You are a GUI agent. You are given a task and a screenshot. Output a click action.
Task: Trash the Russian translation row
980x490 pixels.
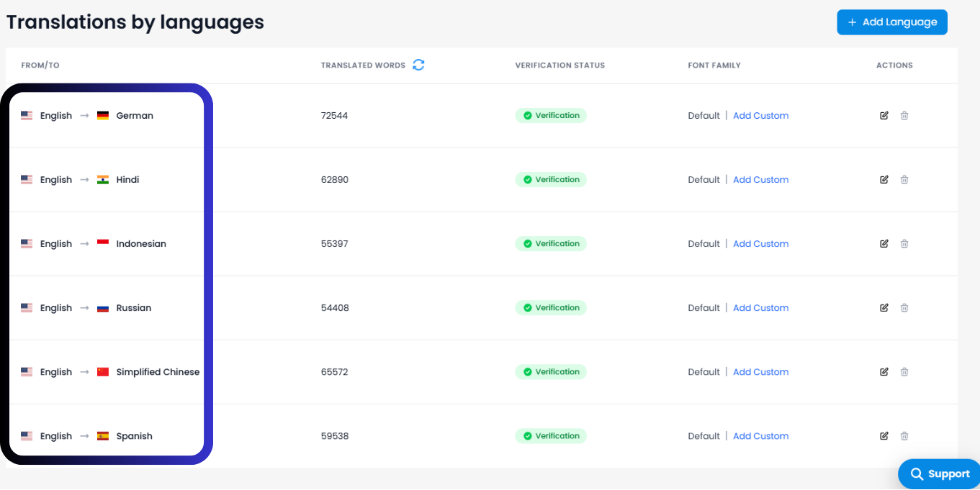click(904, 307)
